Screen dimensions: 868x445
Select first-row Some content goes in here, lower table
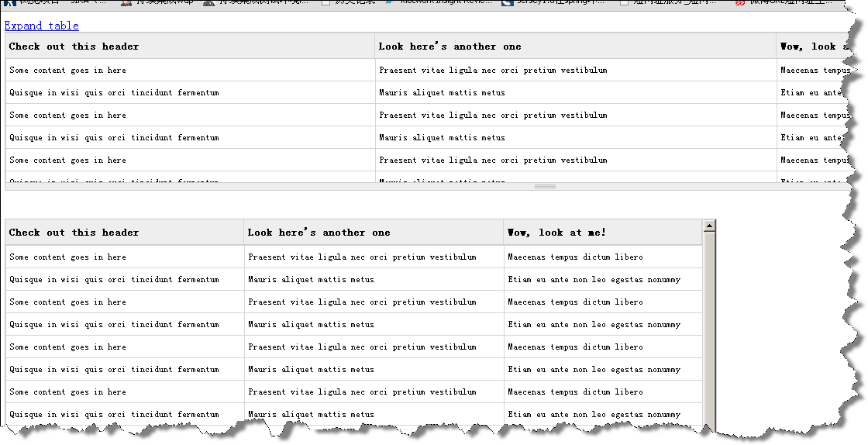pos(125,257)
